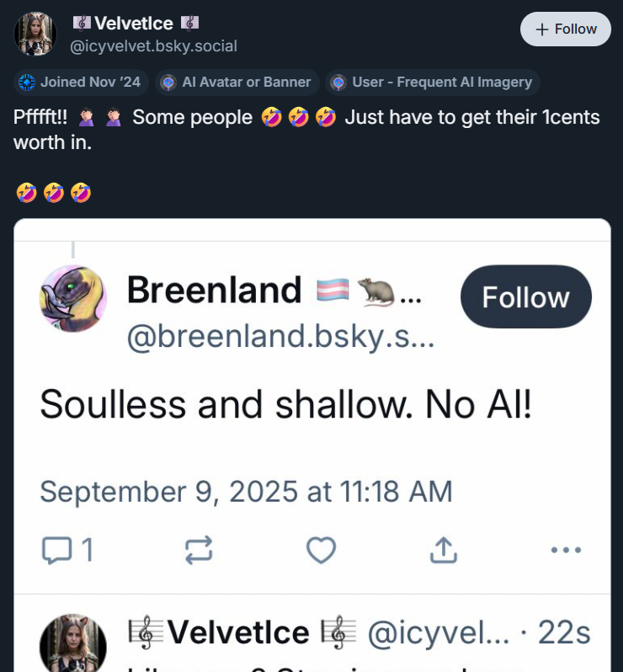Image resolution: width=623 pixels, height=672 pixels.
Task: Click the Follow button for VelvetIce
Action: pyautogui.click(x=566, y=29)
